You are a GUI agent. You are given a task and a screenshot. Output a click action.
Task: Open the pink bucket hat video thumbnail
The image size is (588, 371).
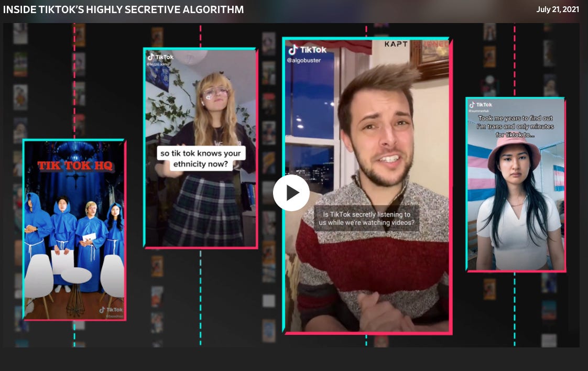click(516, 184)
